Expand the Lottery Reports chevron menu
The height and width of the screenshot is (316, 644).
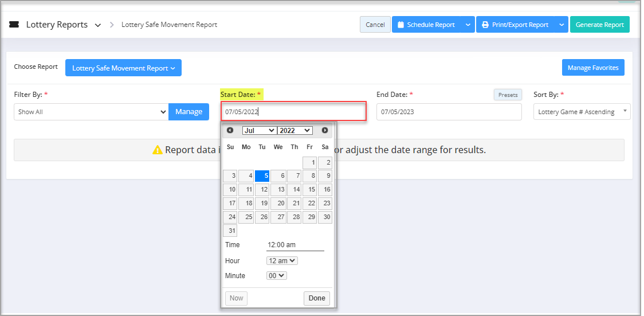(97, 25)
